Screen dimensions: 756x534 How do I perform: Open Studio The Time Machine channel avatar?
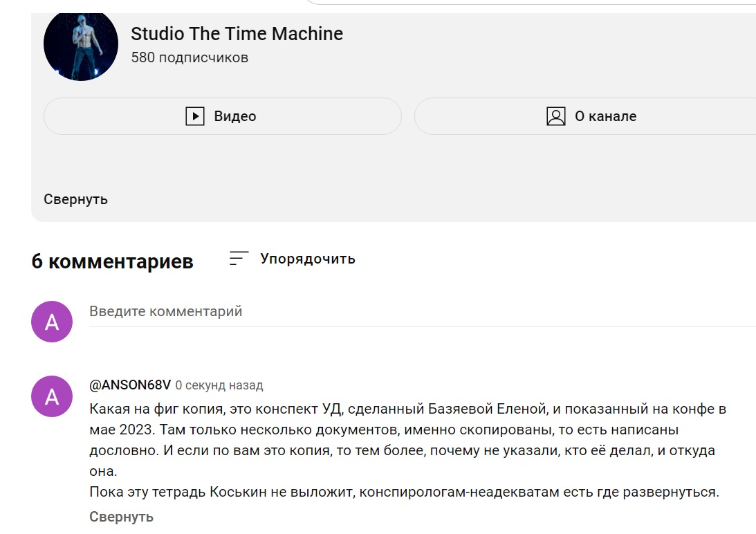coord(80,46)
